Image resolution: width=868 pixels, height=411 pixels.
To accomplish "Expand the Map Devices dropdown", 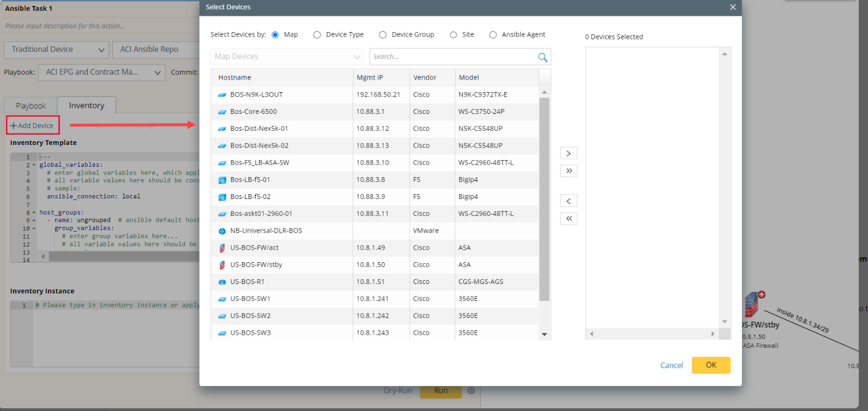I will coord(287,57).
